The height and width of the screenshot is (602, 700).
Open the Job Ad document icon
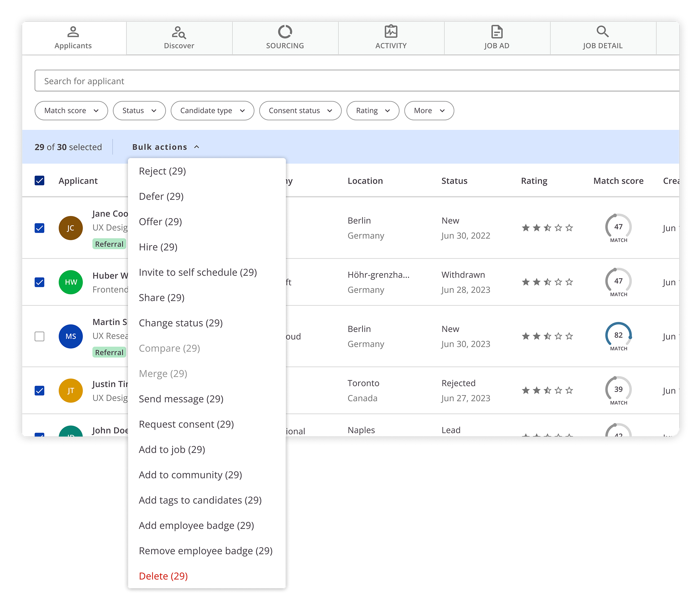pyautogui.click(x=497, y=31)
